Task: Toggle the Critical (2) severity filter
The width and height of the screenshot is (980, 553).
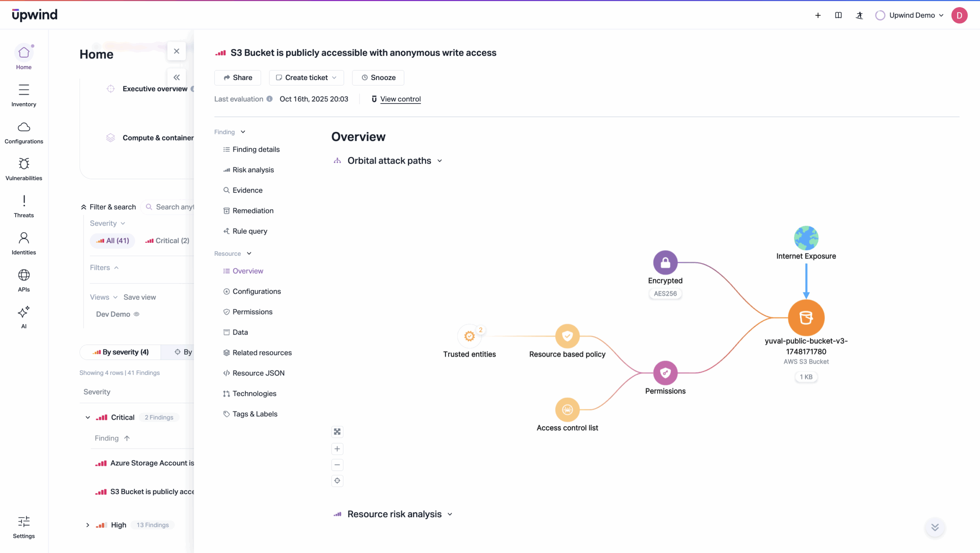Action: (167, 240)
